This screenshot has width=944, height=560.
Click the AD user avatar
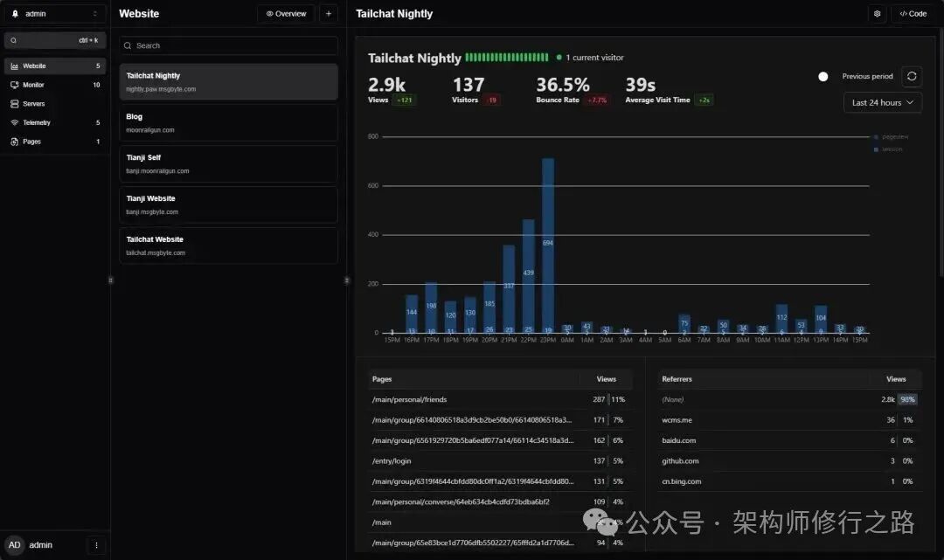(x=15, y=545)
